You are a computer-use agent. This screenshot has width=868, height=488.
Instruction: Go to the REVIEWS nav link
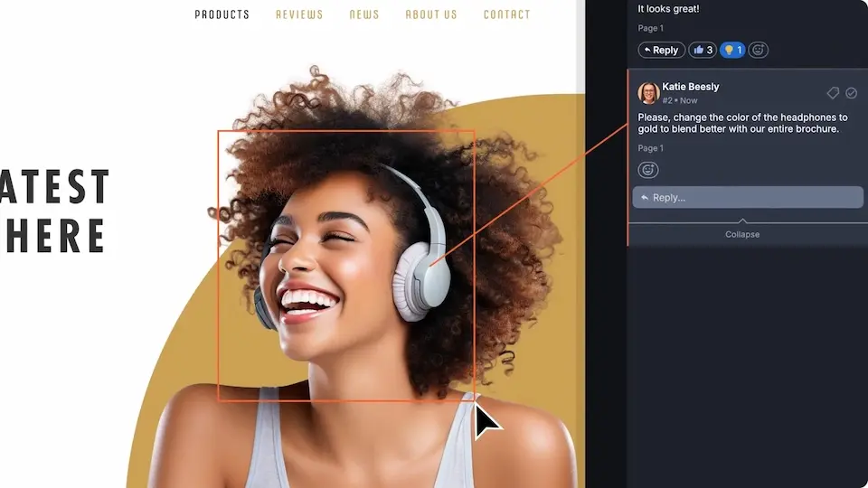(299, 14)
